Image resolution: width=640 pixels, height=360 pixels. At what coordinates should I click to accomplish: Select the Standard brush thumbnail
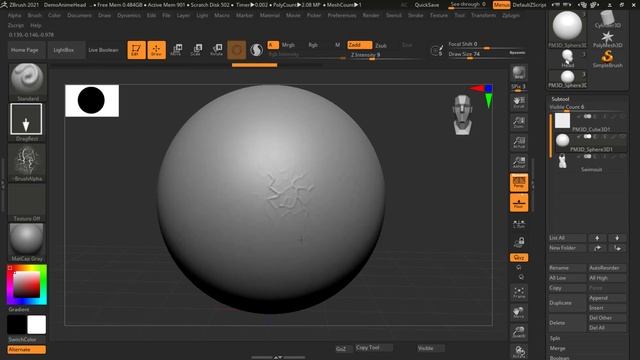27,82
